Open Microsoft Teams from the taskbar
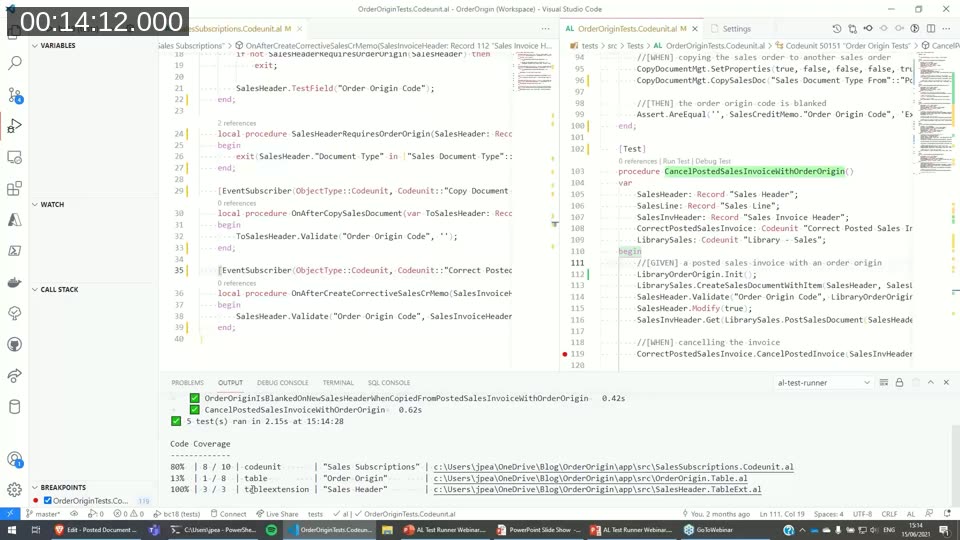The height and width of the screenshot is (540, 960). (154, 530)
